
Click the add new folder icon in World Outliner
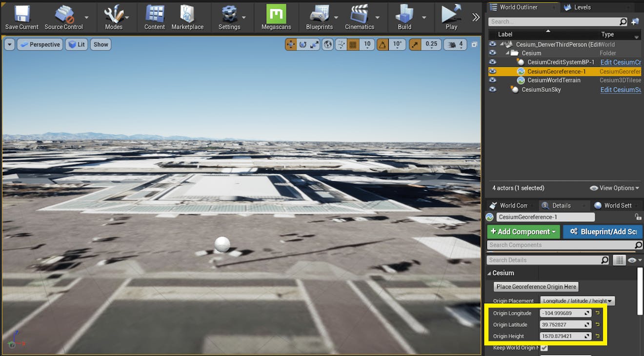coord(635,21)
